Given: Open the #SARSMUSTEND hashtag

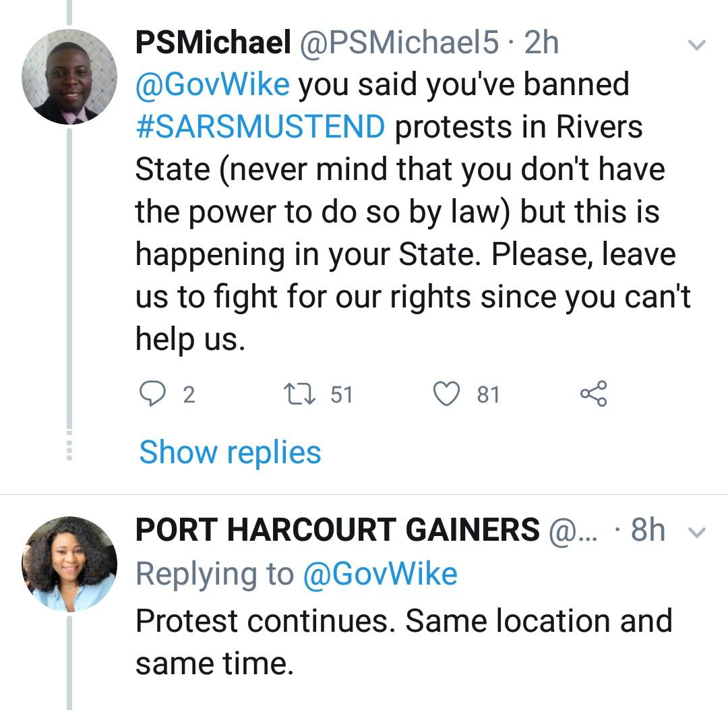Looking at the screenshot, I should pos(260,127).
